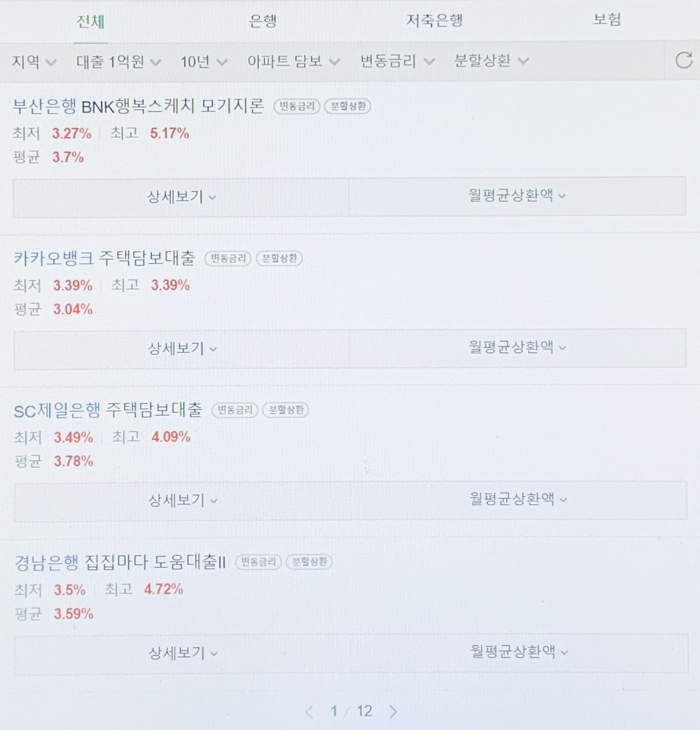Screen dimensions: 700x730
Task: Open the 분할상환 repayment dropdown
Action: pos(492,60)
